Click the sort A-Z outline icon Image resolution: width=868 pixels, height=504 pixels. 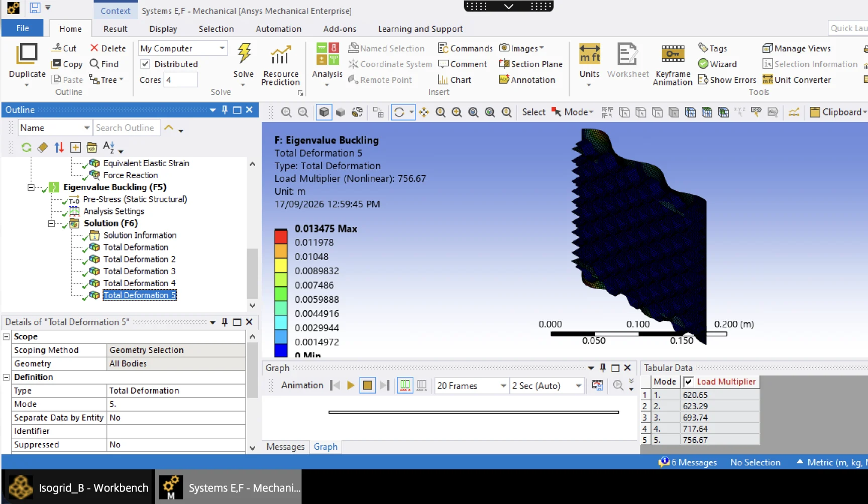[109, 147]
